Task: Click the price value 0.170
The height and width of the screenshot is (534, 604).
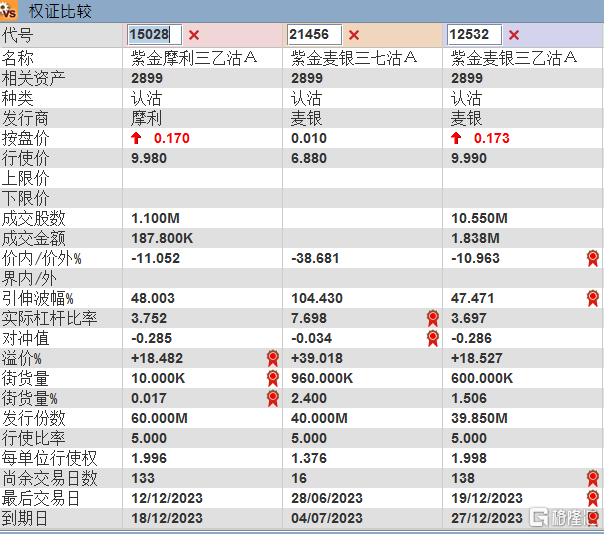Action: coord(172,138)
